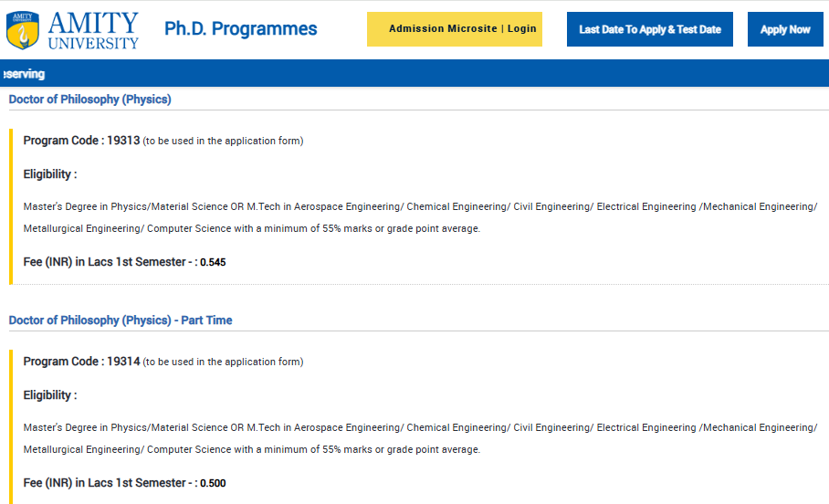
Task: Open Doctor of Philosophy (Physics) - Part Time
Action: coord(121,320)
